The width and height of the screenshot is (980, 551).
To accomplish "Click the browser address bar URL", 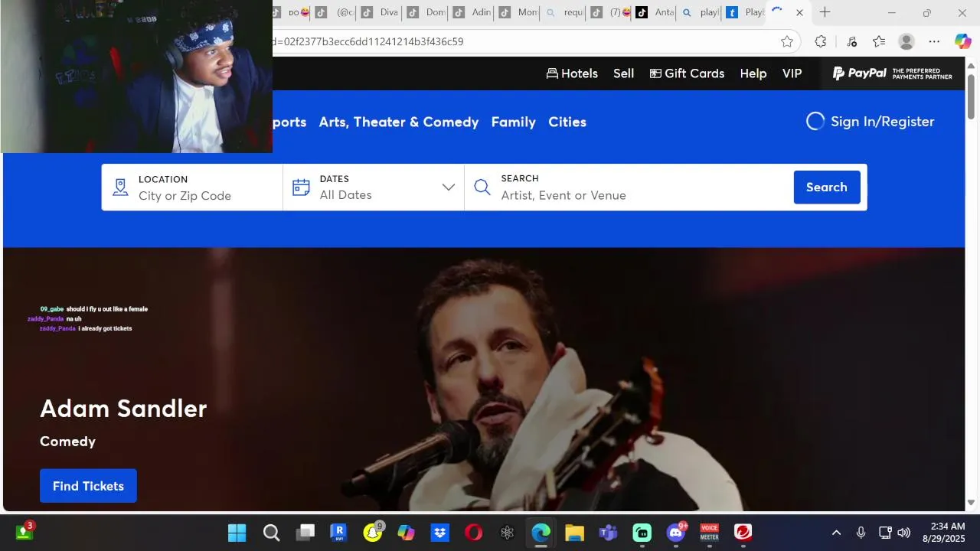I will [x=367, y=41].
